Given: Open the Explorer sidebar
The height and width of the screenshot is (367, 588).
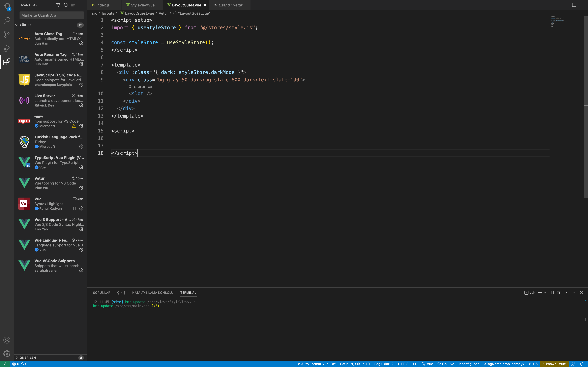Looking at the screenshot, I should [7, 7].
